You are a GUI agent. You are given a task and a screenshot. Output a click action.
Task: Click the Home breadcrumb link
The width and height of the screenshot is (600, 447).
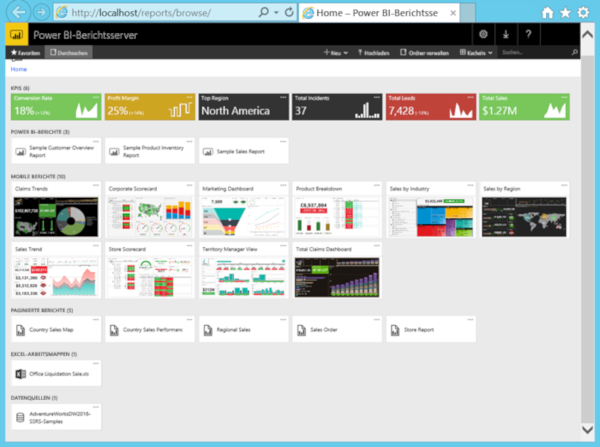pyautogui.click(x=19, y=69)
